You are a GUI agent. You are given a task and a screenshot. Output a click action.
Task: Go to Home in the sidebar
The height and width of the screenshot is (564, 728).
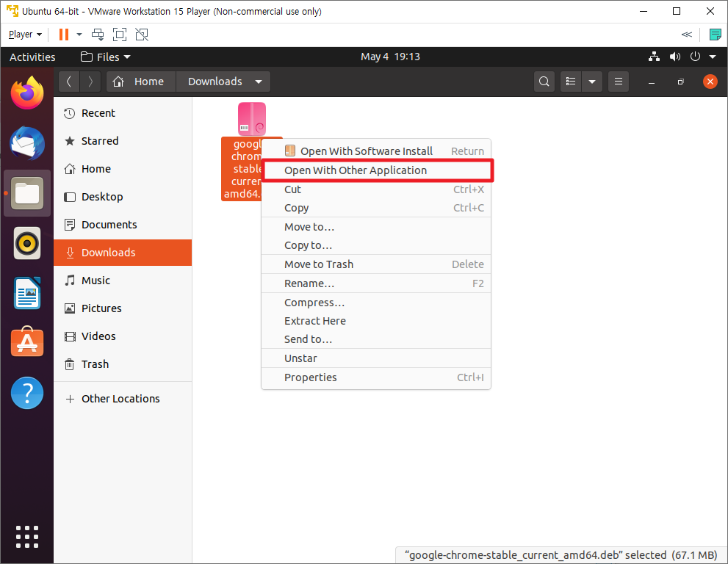pyautogui.click(x=123, y=168)
